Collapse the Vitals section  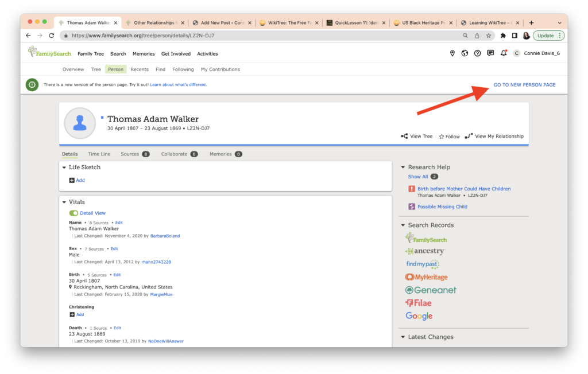64,202
